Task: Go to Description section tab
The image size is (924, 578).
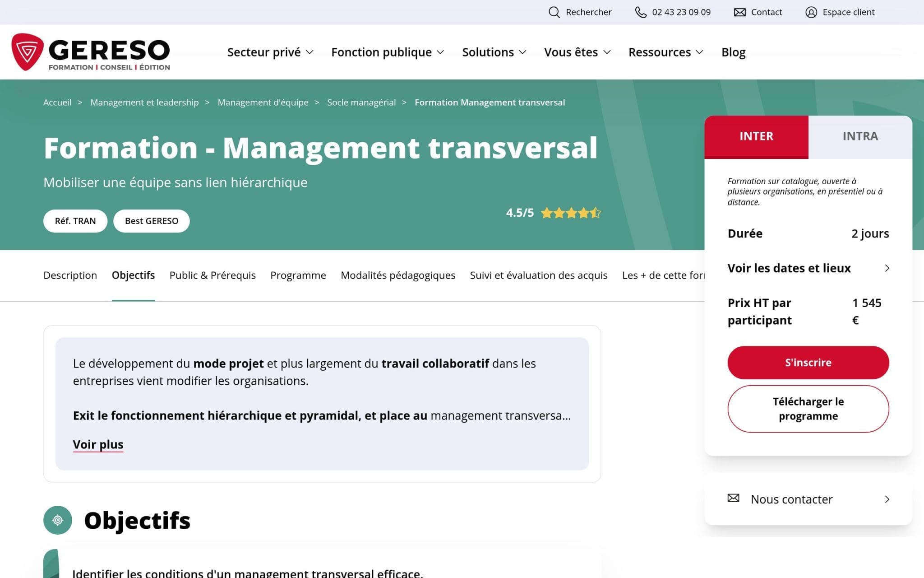Action: (x=70, y=275)
